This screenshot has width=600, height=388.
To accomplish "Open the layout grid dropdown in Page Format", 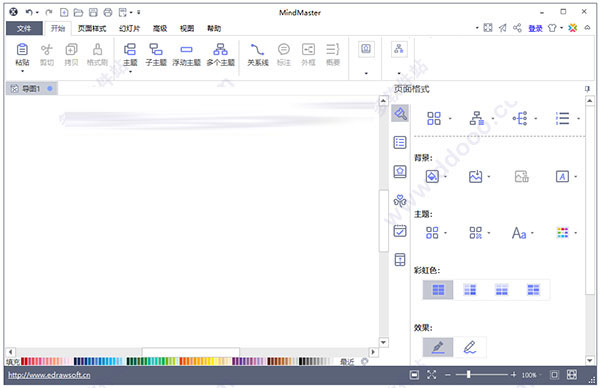I will pyautogui.click(x=450, y=119).
